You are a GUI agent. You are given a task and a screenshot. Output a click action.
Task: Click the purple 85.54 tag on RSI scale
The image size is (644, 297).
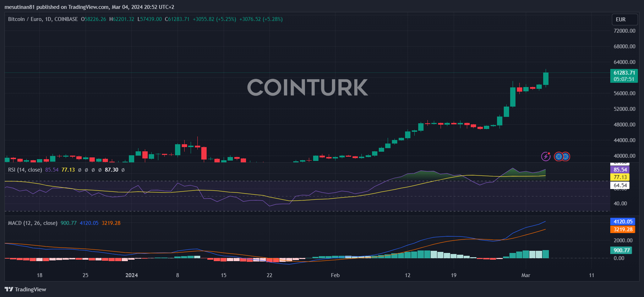(620, 170)
